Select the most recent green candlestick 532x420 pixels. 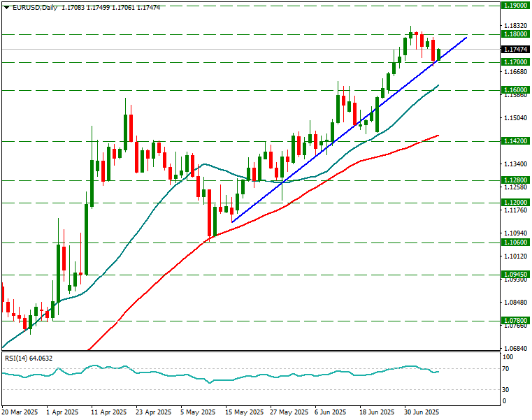tap(439, 55)
